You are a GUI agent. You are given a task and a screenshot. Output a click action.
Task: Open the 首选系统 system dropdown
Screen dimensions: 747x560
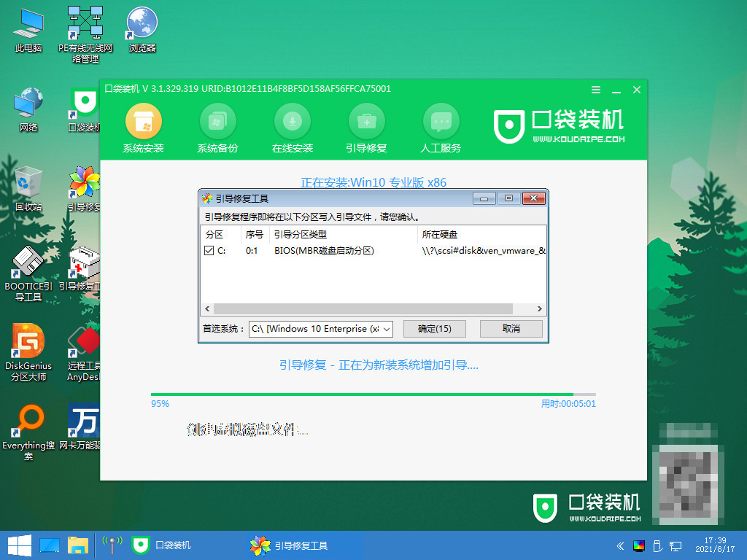[387, 329]
